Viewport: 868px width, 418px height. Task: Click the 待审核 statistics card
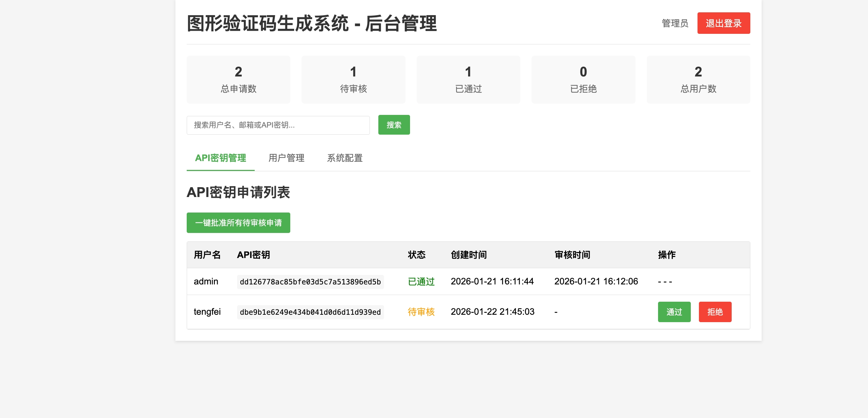[353, 80]
